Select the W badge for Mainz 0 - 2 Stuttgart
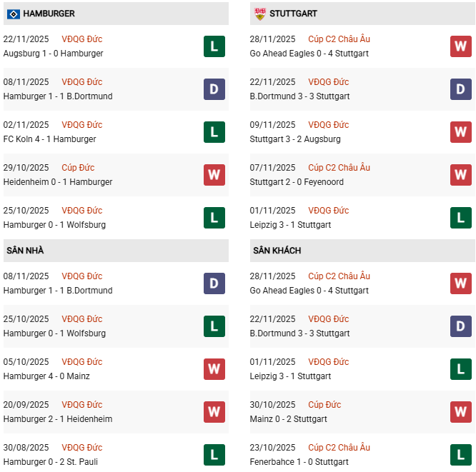Viewport: 476px width, 472px height. coord(461,412)
